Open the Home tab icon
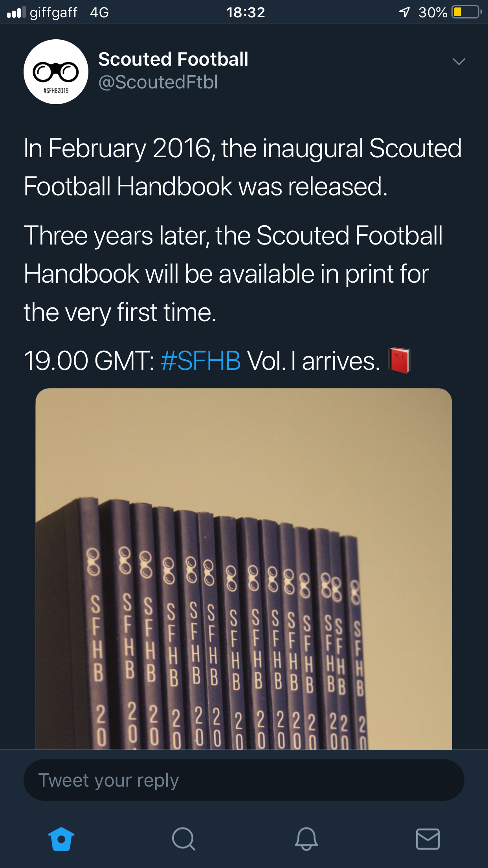Image resolution: width=488 pixels, height=868 pixels. (61, 839)
